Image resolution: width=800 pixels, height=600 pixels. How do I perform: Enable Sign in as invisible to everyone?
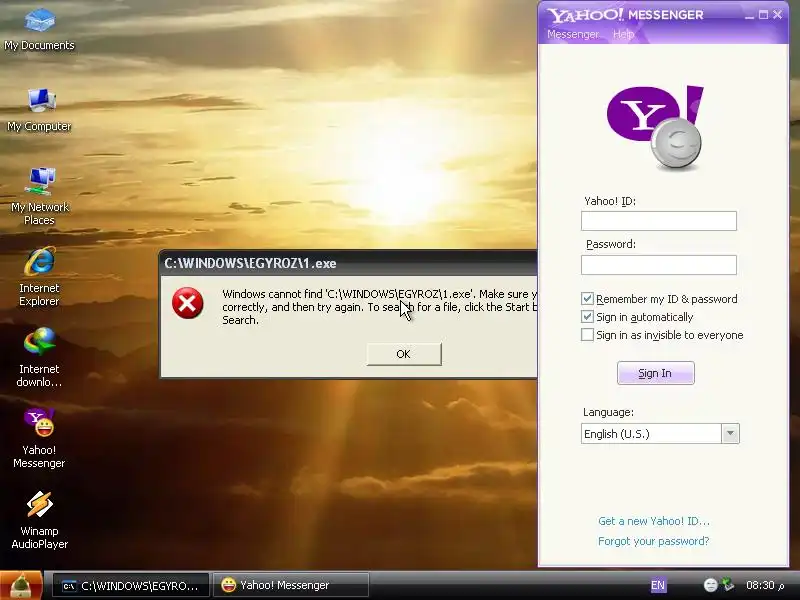pyautogui.click(x=587, y=335)
